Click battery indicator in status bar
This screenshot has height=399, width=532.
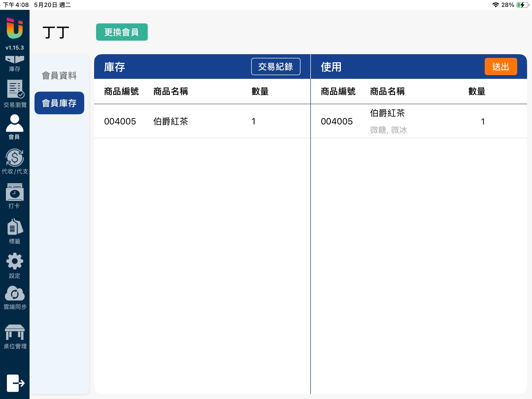click(x=522, y=5)
